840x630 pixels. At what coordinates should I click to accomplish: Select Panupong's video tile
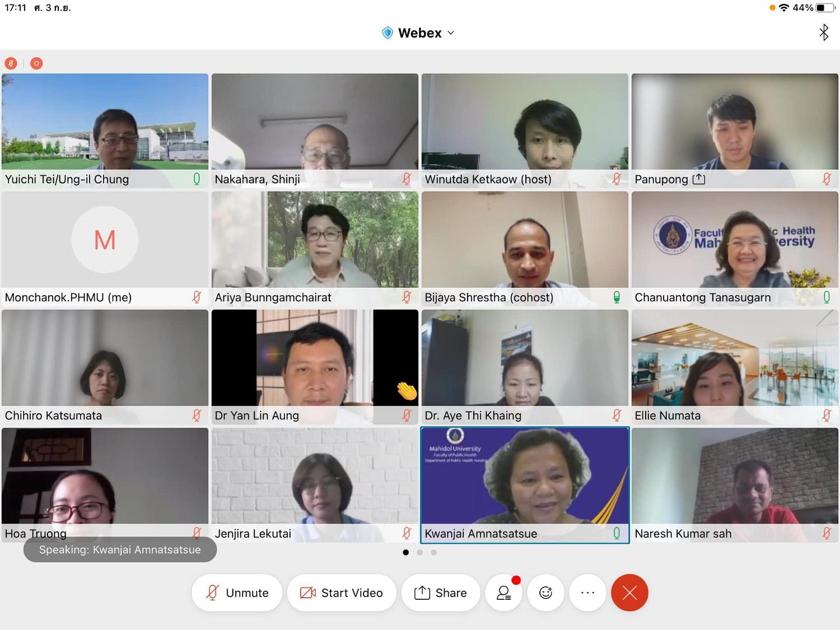735,130
